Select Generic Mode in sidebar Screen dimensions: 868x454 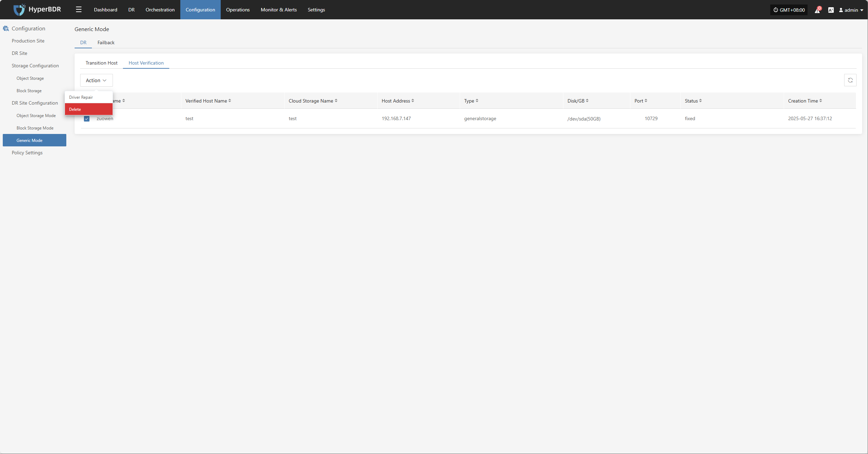coord(35,140)
